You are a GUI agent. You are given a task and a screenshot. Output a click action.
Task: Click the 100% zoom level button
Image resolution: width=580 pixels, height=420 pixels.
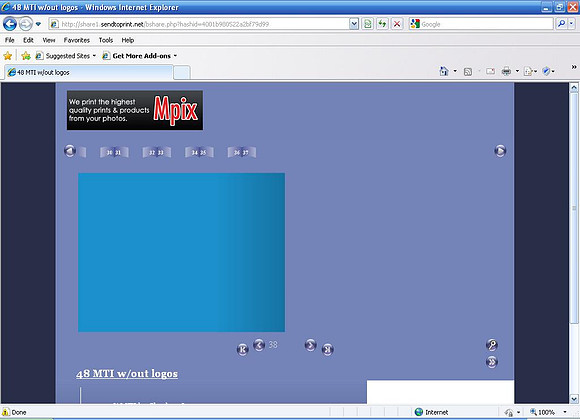543,412
